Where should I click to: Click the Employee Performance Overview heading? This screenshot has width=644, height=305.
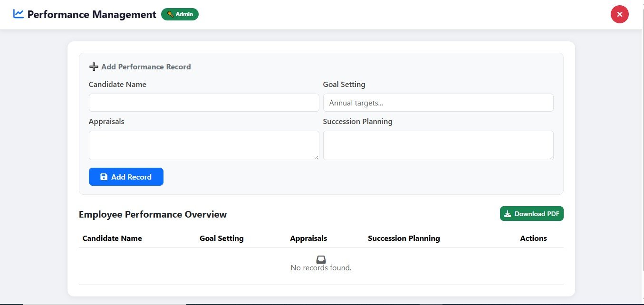click(153, 214)
